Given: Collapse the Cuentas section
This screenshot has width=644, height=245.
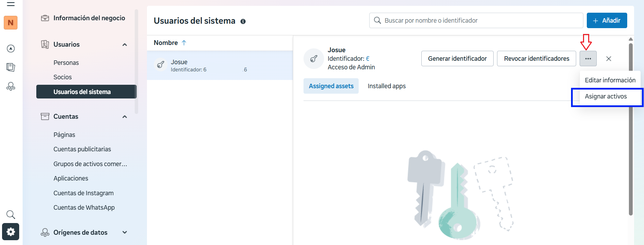Looking at the screenshot, I should (125, 117).
